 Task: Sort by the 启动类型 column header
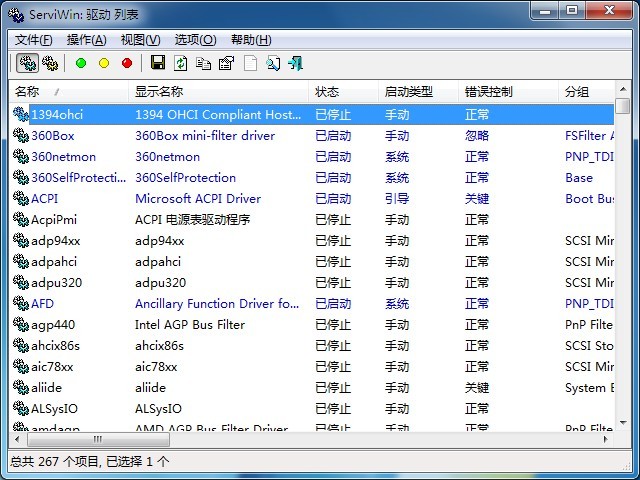click(408, 92)
